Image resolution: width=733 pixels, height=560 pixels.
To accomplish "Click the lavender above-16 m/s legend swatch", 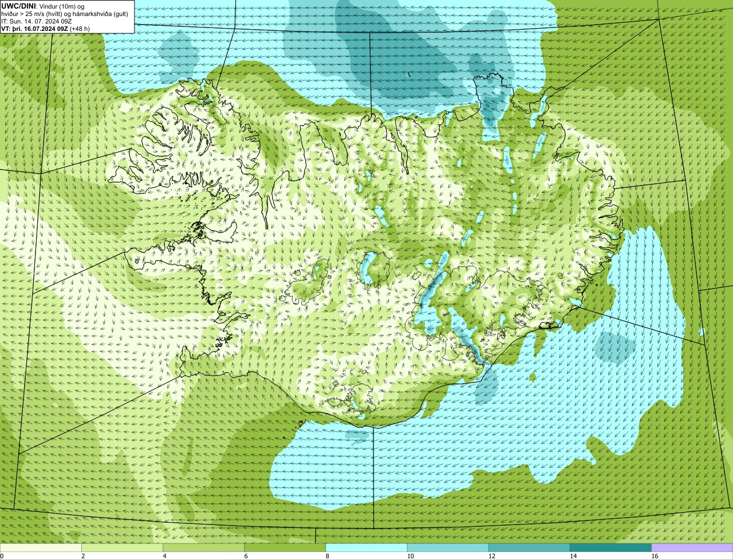I will [x=692, y=547].
